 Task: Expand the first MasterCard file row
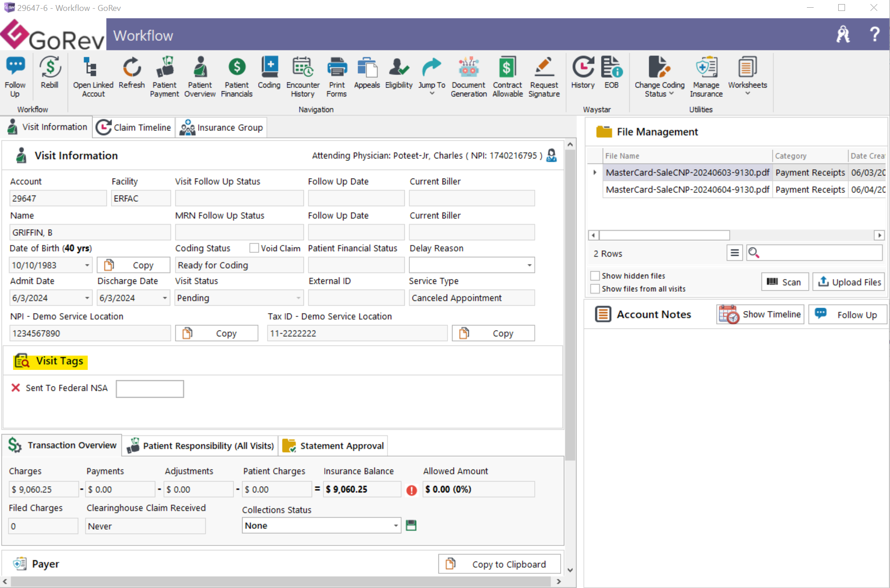595,173
